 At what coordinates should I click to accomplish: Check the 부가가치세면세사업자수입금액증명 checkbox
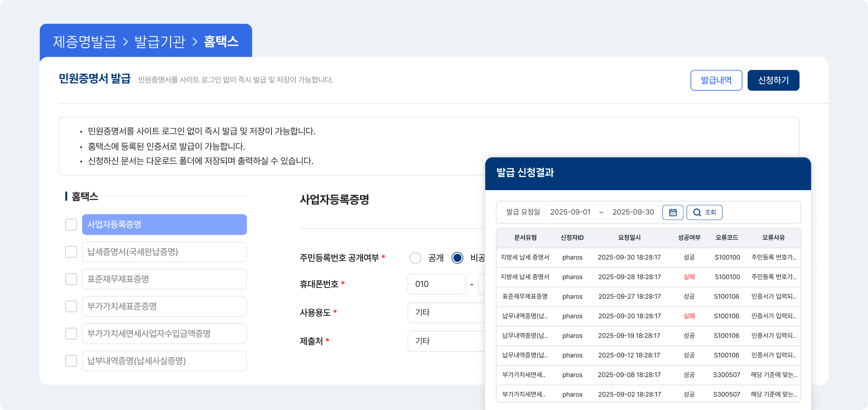(x=71, y=333)
